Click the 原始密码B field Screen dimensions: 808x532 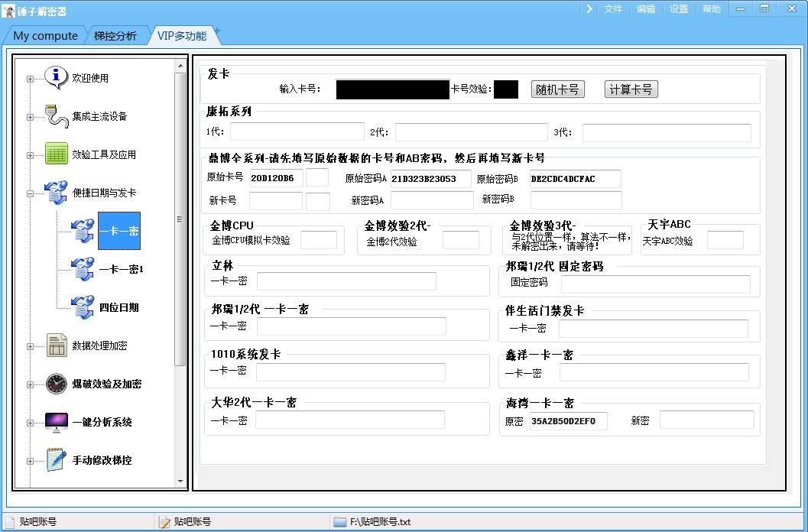pos(576,178)
